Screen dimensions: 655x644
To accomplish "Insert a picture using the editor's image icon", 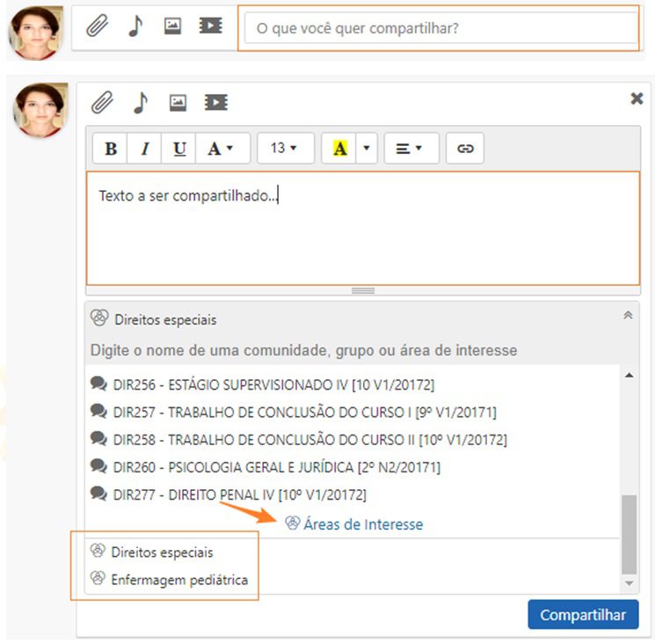I will point(178,102).
